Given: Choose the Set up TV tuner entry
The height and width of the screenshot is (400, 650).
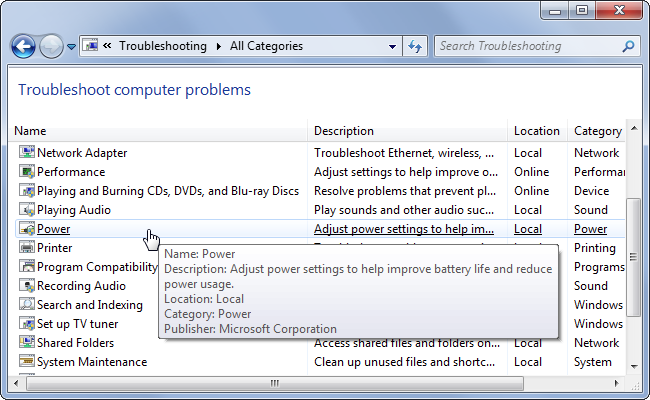Looking at the screenshot, I should [78, 324].
